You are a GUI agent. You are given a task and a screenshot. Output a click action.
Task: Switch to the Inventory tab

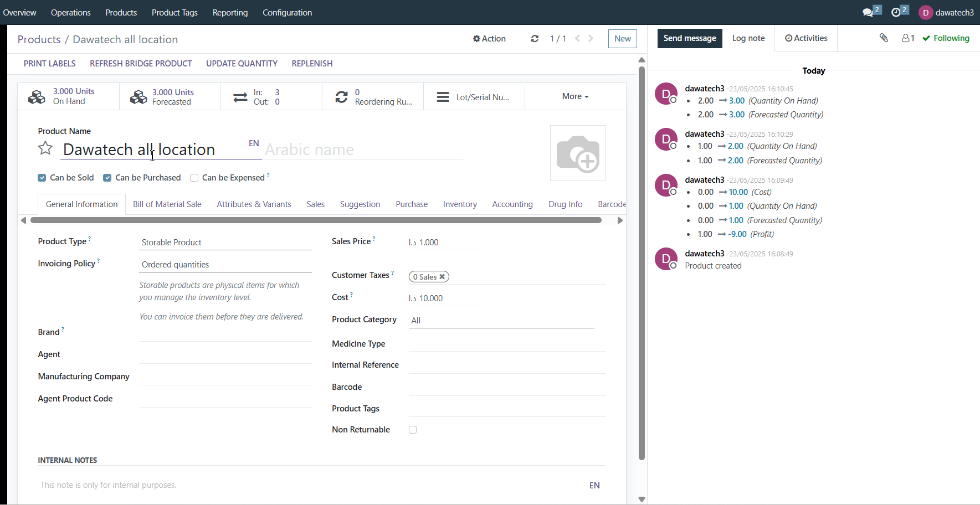point(460,204)
